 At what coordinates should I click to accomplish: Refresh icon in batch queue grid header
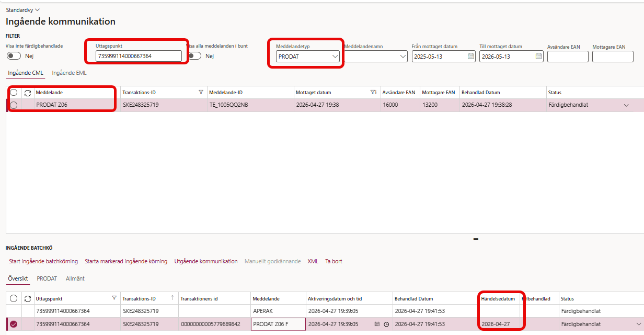28,298
